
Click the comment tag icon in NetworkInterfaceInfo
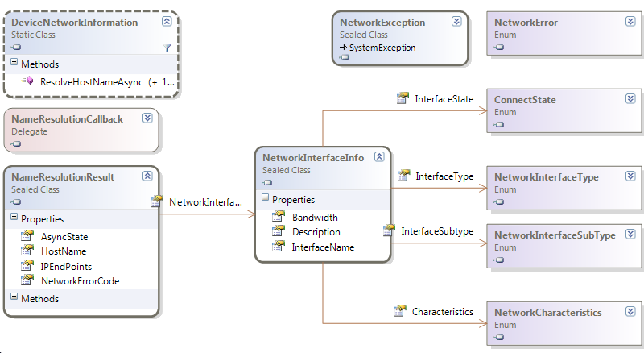click(x=267, y=183)
